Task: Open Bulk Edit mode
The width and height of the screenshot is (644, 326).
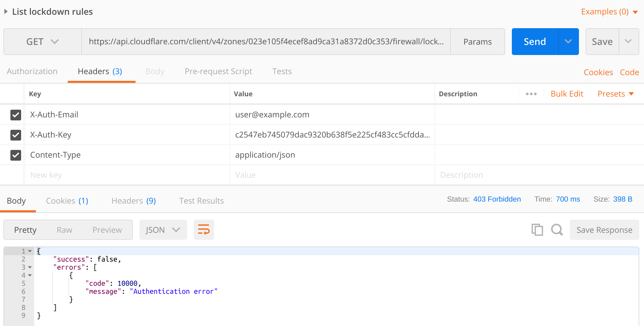Action: (x=567, y=94)
